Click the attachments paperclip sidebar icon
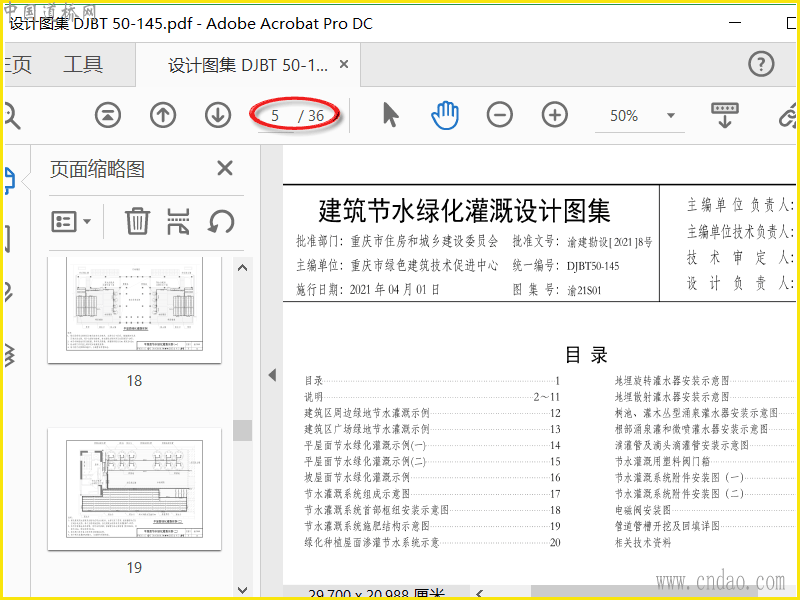Screen dimensions: 800x600 point(8,292)
